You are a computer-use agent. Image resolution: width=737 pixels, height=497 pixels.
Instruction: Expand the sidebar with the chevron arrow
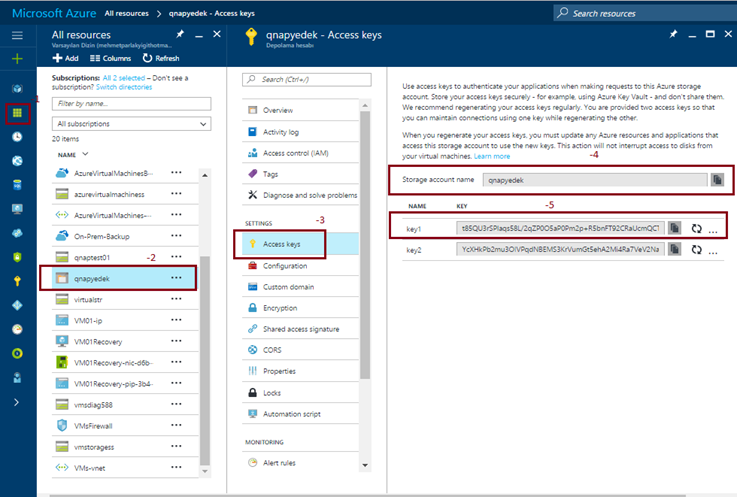coord(17,402)
